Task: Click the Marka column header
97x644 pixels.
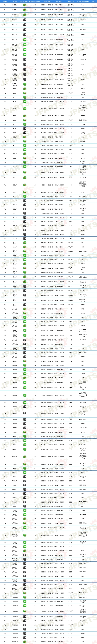Action: coord(5,1)
